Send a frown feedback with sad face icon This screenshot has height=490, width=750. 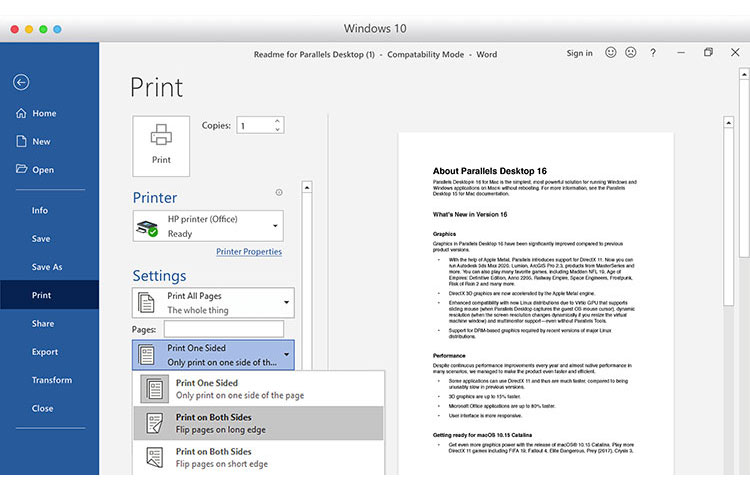630,53
